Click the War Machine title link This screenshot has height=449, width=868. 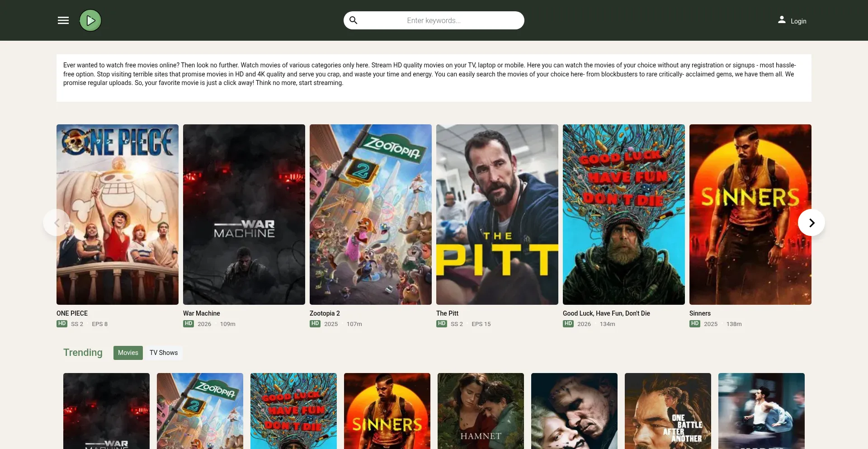202,313
